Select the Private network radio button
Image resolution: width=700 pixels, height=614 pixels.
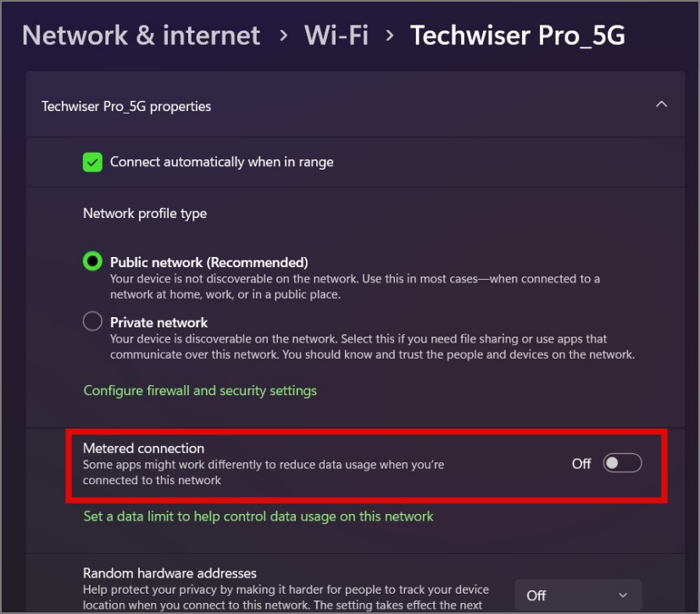pos(92,322)
